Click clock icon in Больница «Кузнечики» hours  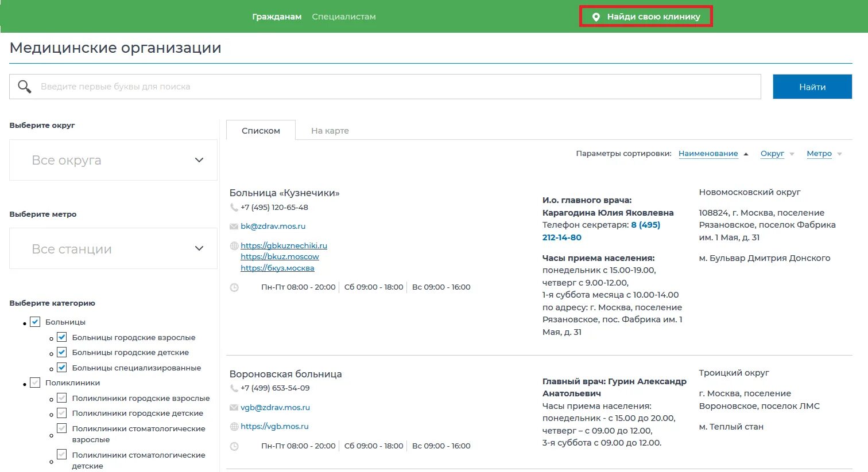click(234, 287)
